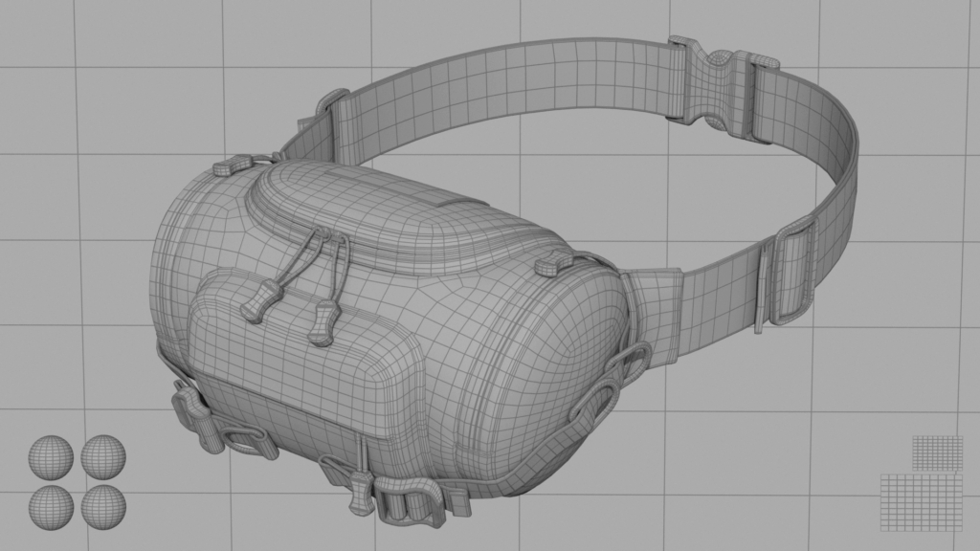The image size is (980, 551).
Task: Select the zipper tab at lid's left corner
Action: coord(228,167)
